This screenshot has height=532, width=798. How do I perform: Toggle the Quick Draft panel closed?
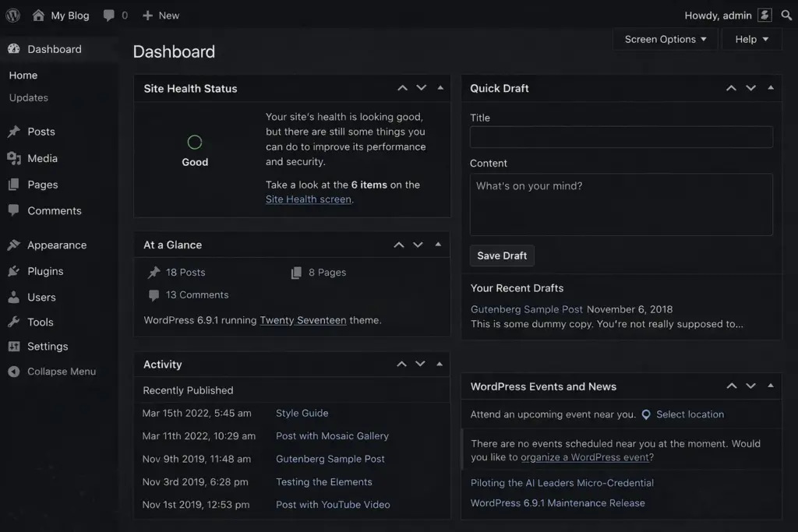tap(771, 88)
